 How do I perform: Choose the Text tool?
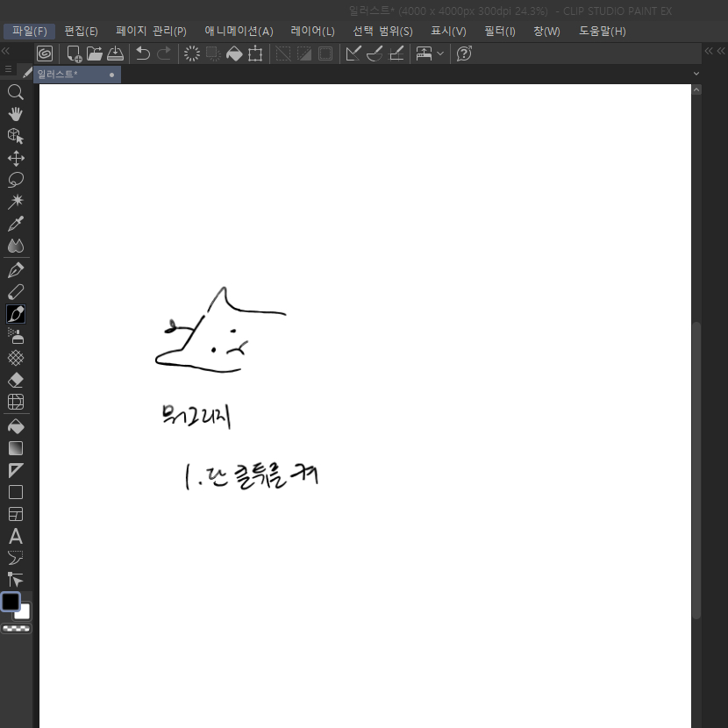tap(15, 536)
